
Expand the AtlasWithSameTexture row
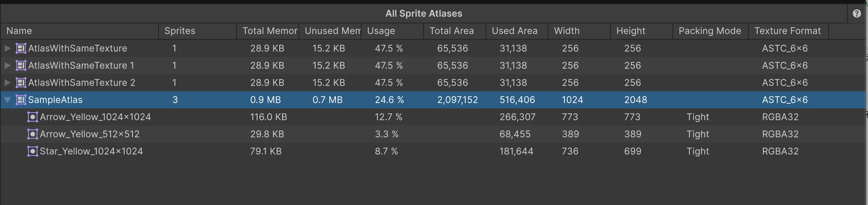tap(7, 48)
